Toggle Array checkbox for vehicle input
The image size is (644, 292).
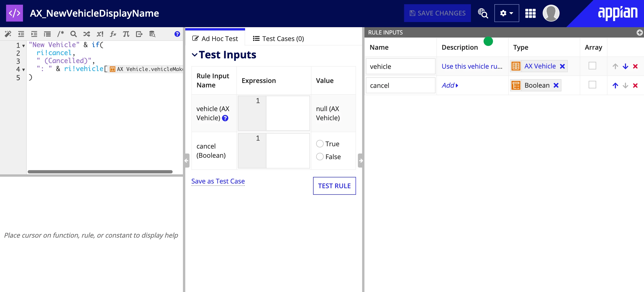click(x=592, y=66)
